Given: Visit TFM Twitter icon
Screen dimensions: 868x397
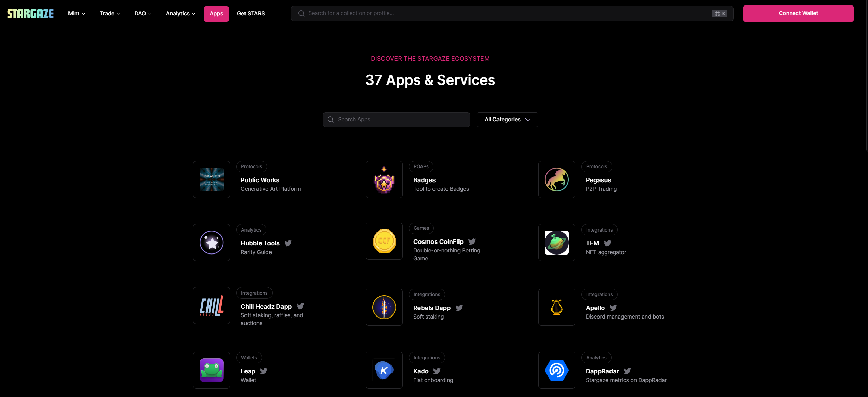Looking at the screenshot, I should click(x=607, y=243).
